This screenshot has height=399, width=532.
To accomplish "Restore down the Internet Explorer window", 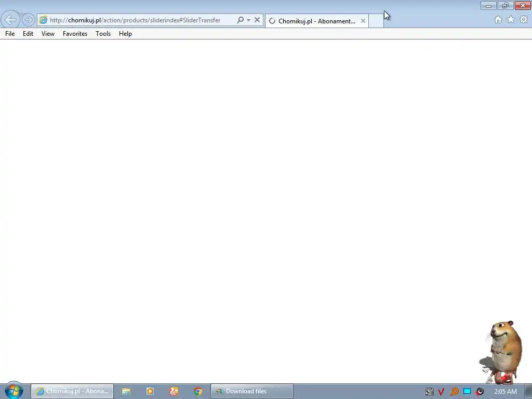I will (x=506, y=6).
